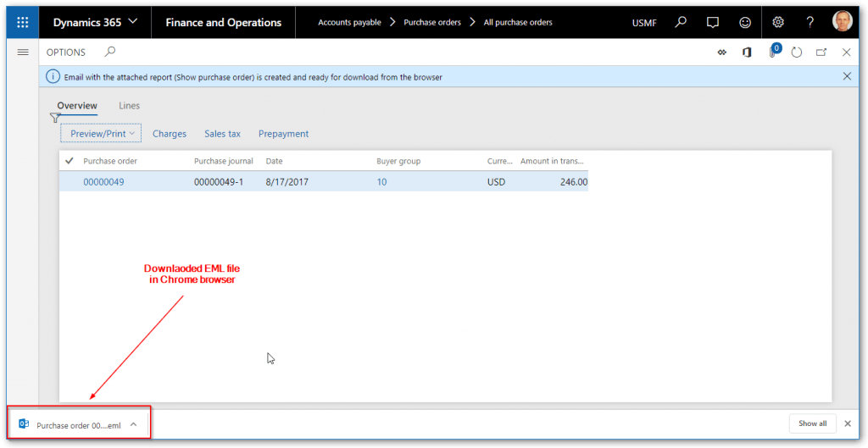Click Finance and Operations title
The width and height of the screenshot is (868, 448).
pos(224,23)
